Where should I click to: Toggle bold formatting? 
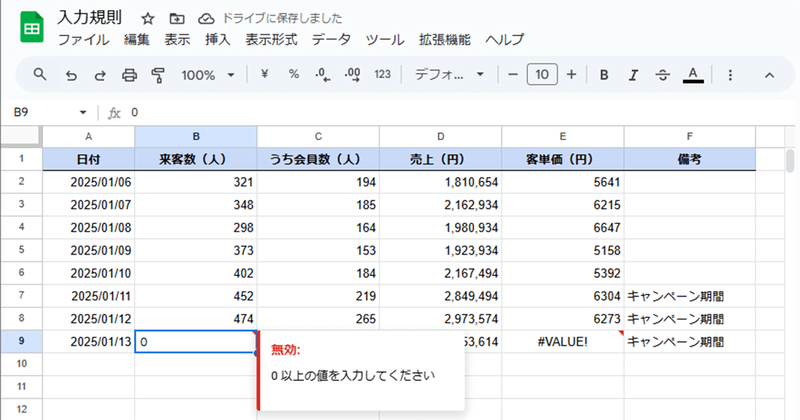604,75
